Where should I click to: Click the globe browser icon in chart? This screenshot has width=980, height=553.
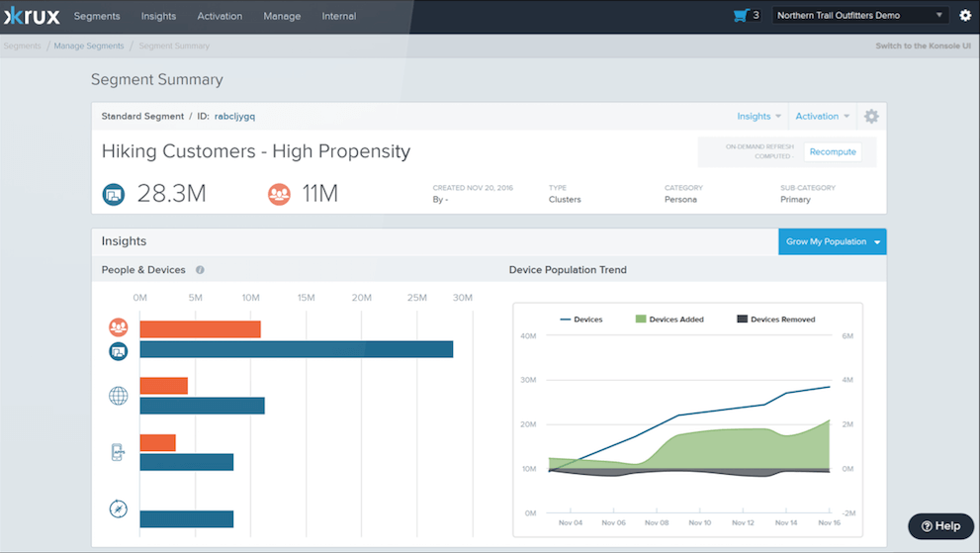[x=118, y=396]
